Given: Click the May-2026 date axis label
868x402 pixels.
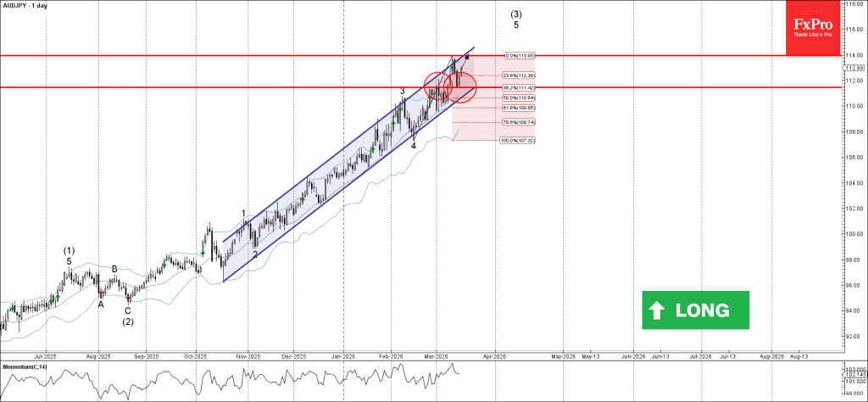Looking at the screenshot, I should tap(563, 356).
